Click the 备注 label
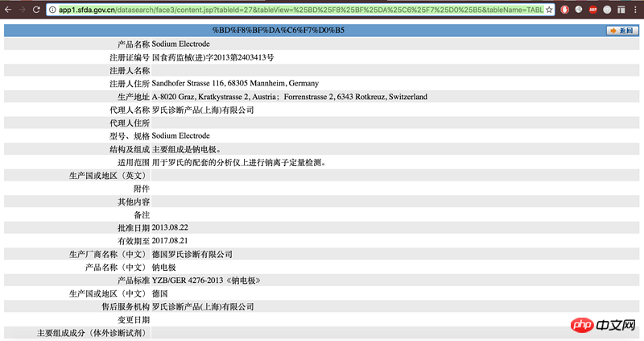644x341 pixels. pyautogui.click(x=142, y=215)
